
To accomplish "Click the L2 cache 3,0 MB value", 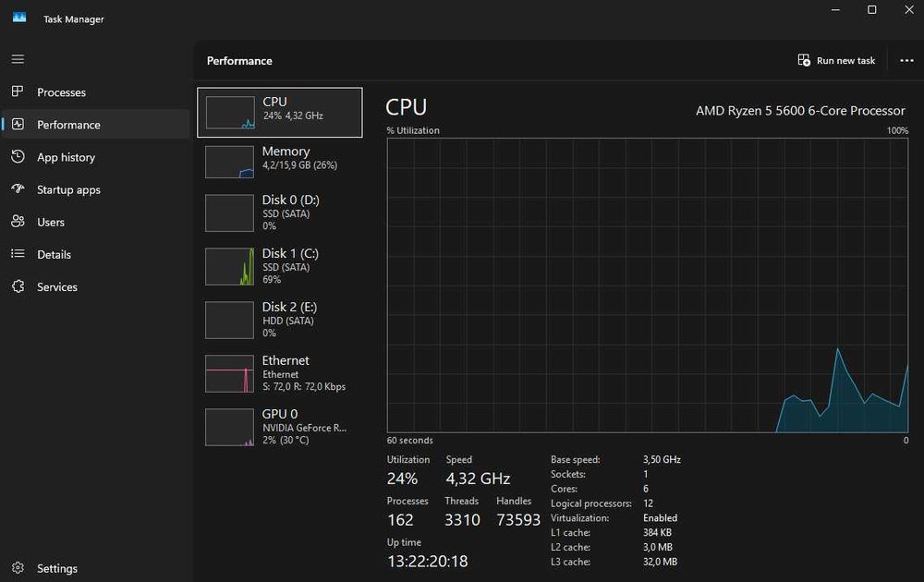I will (658, 547).
